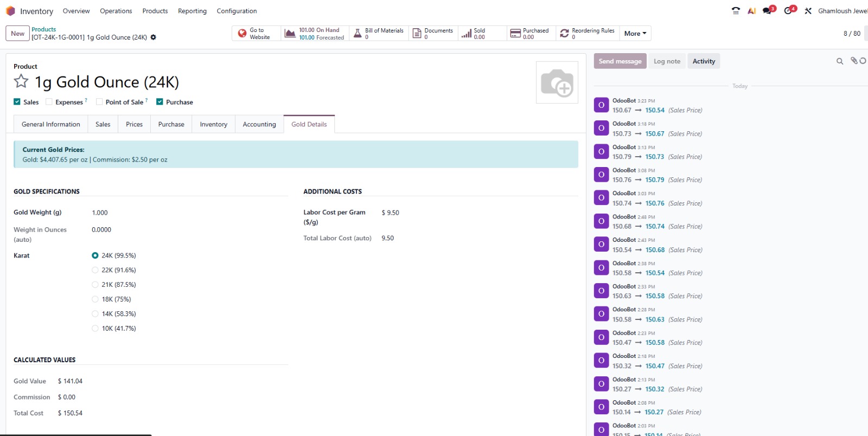The height and width of the screenshot is (436, 868).
Task: Expand the More dropdown button
Action: (635, 34)
